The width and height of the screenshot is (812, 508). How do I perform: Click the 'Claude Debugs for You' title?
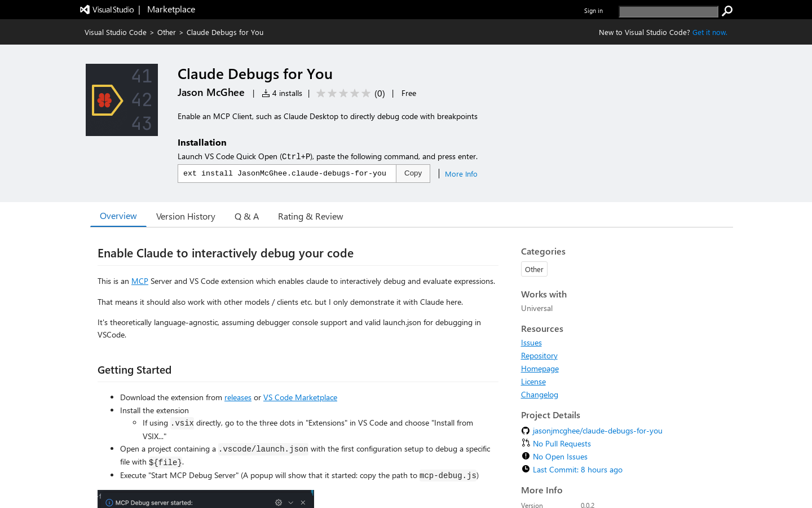click(x=255, y=74)
